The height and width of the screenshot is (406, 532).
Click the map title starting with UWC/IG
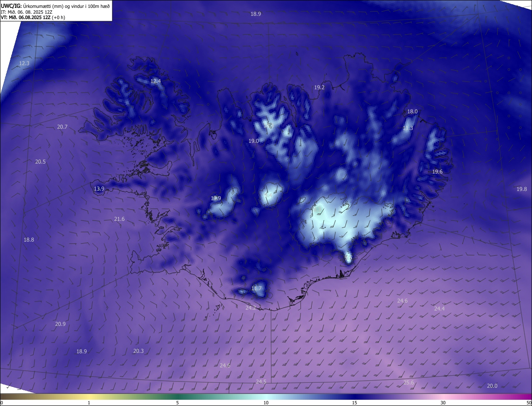(55, 6)
